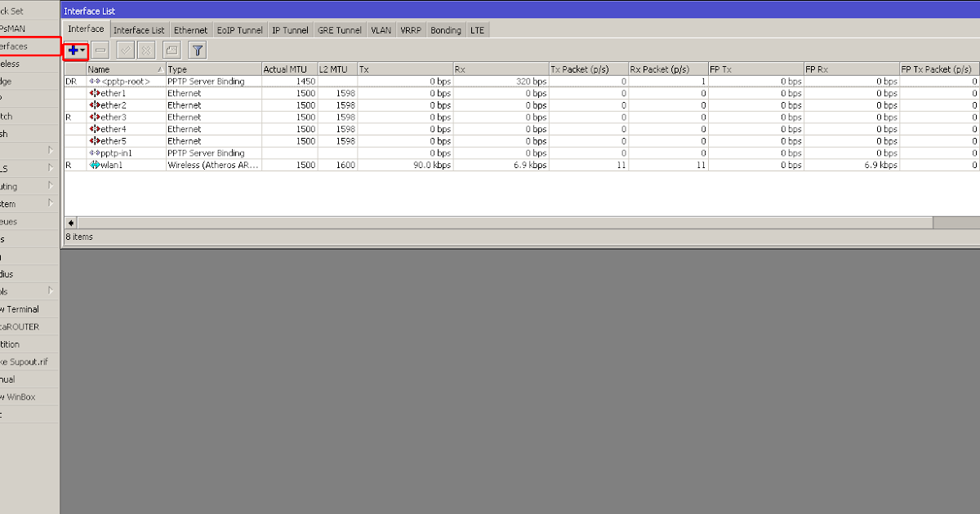
Task: Click the Enable check mark icon
Action: (124, 50)
